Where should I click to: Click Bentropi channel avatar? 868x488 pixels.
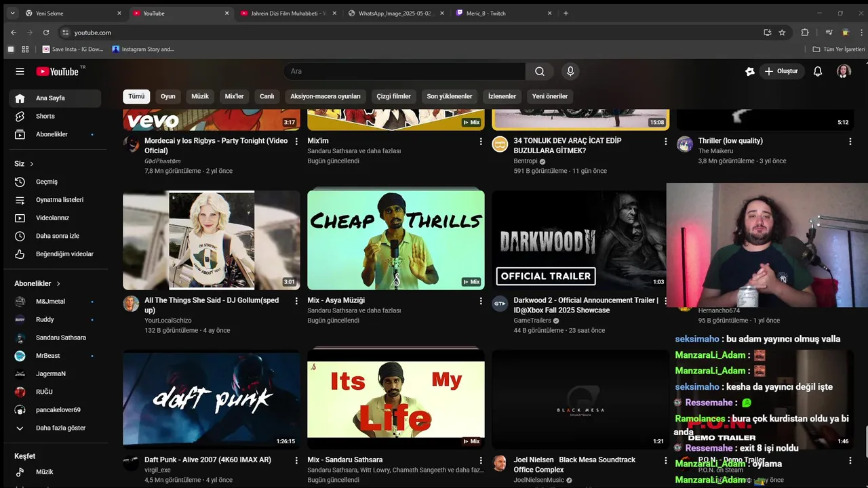click(500, 144)
